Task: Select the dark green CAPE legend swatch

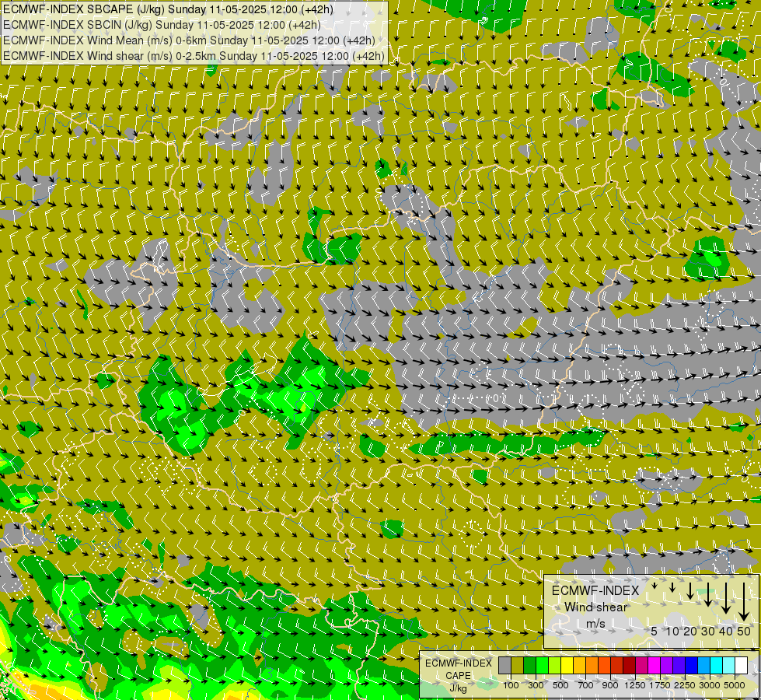Action: click(x=529, y=665)
